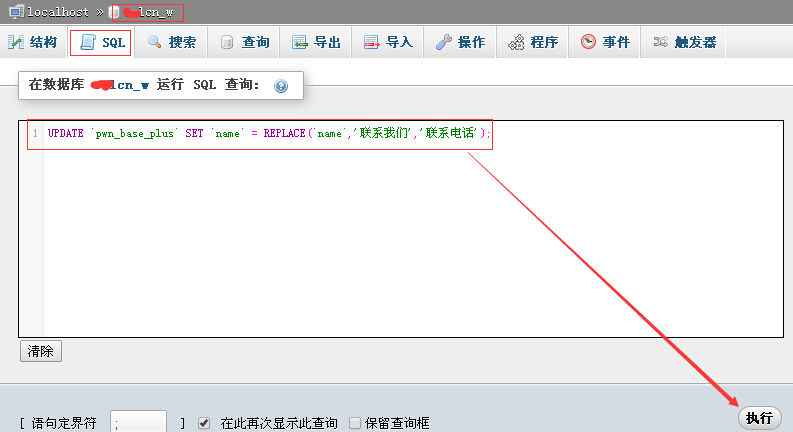Screen dimensions: 793x432
Task: Focus the 语句定界符 delimiter input field
Action: pyautogui.click(x=139, y=422)
